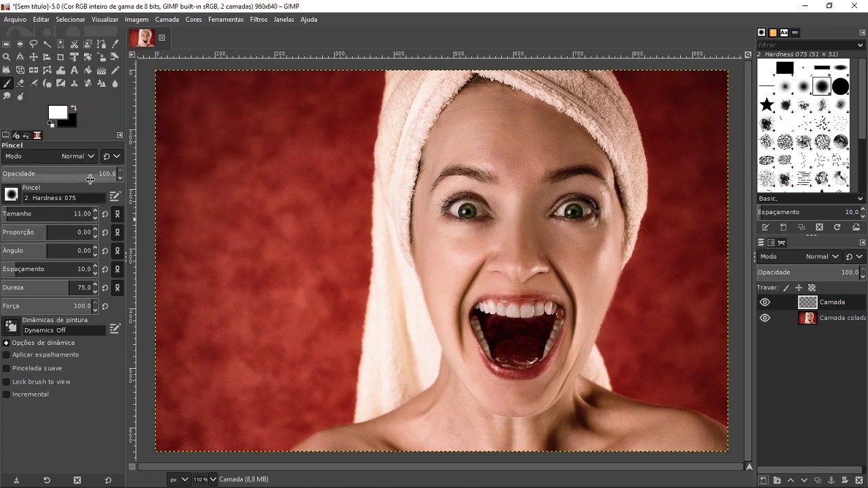Open the brush tag Basic, dropdown

[x=812, y=199]
